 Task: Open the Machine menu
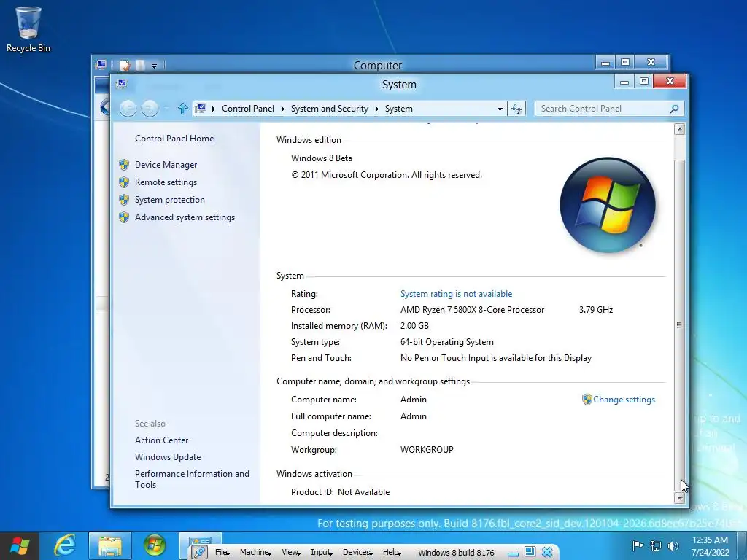(x=255, y=552)
